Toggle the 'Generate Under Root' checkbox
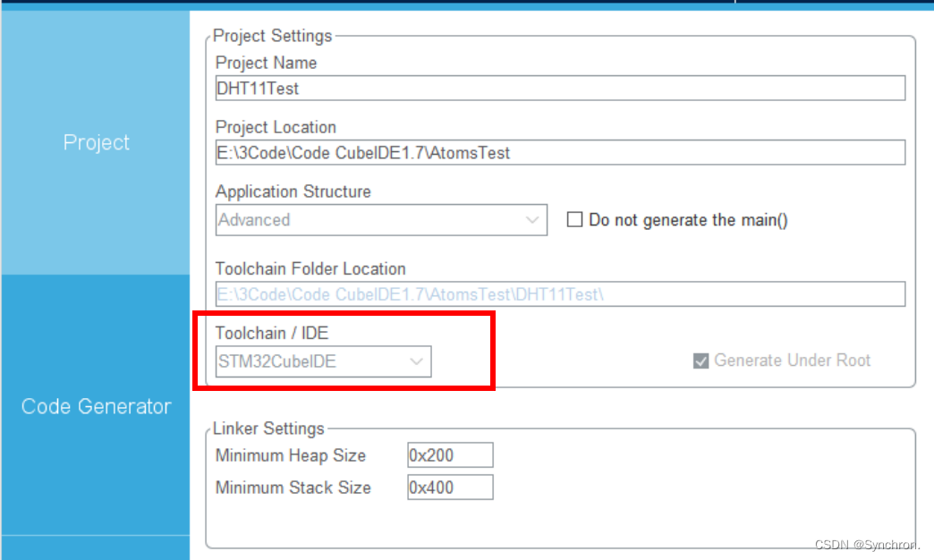The image size is (934, 560). [x=701, y=361]
